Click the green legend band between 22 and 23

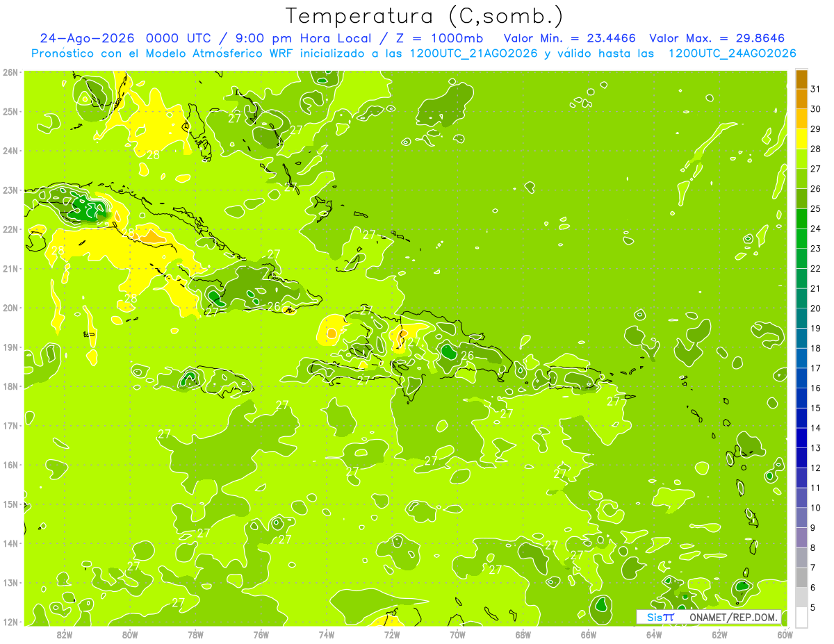coord(801,258)
